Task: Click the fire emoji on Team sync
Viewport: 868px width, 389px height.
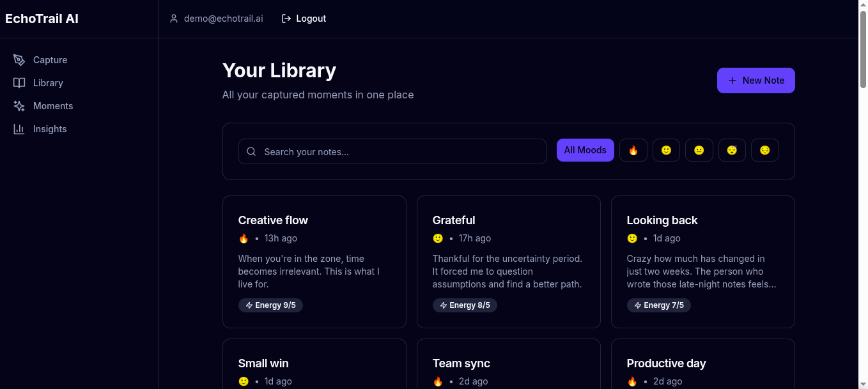Action: coord(438,381)
